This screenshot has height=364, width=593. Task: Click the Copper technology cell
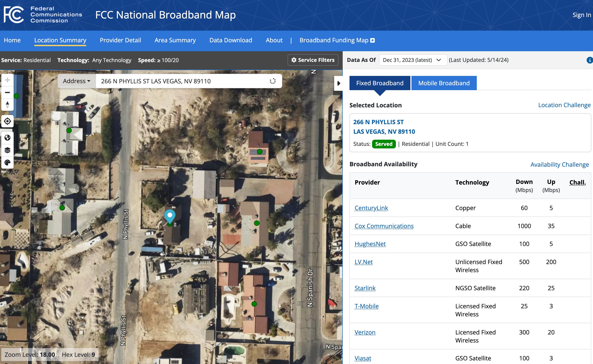click(x=465, y=208)
